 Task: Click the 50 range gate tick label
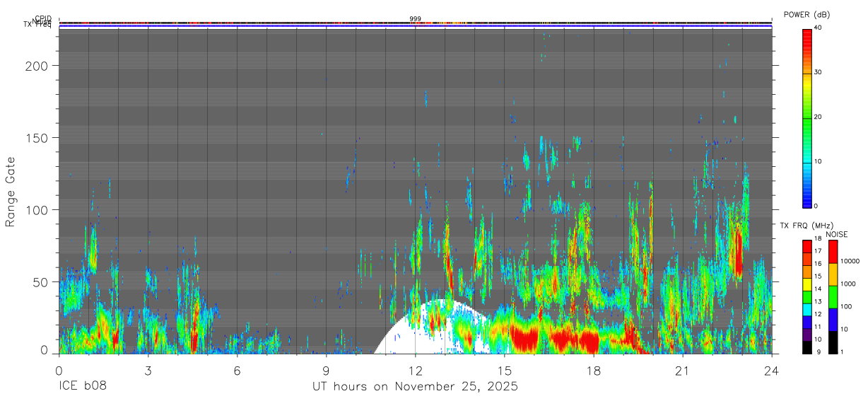click(x=41, y=282)
